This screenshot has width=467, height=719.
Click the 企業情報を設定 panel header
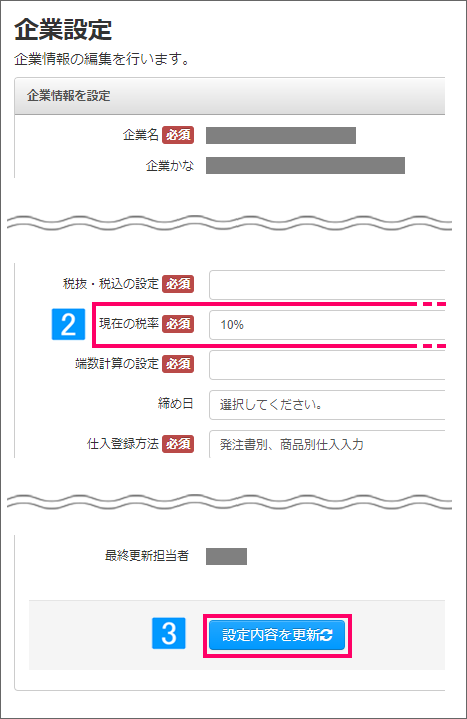[x=230, y=96]
